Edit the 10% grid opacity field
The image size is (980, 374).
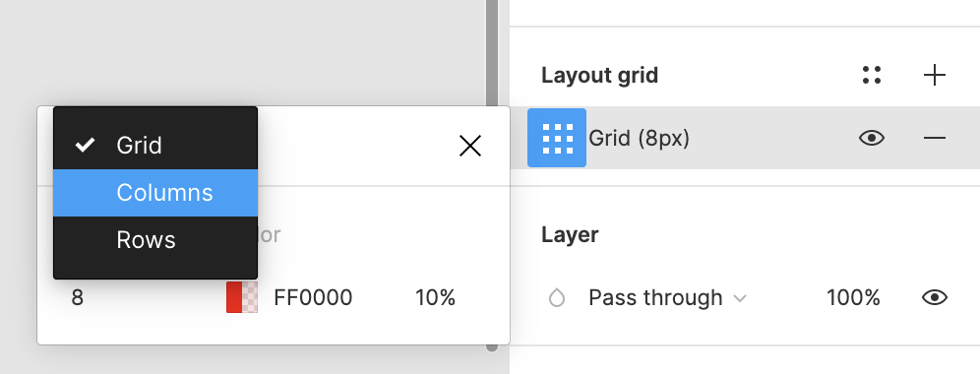(436, 297)
